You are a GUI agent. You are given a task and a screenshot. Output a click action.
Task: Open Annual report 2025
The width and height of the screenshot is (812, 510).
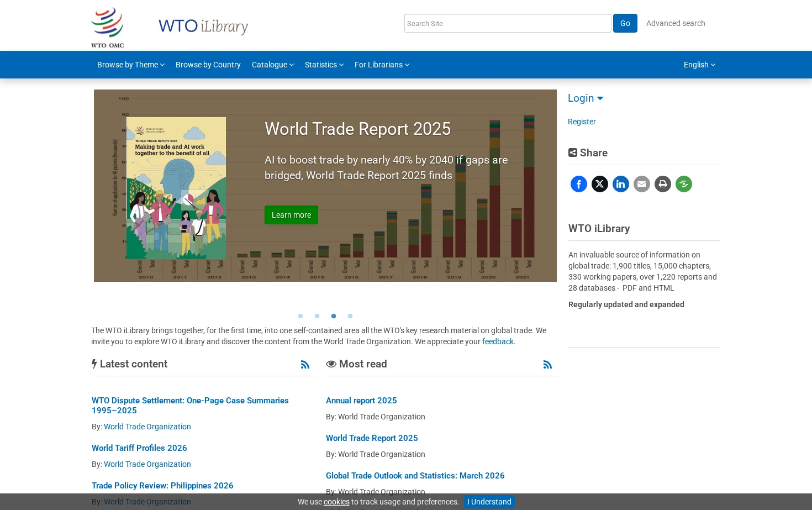(361, 401)
